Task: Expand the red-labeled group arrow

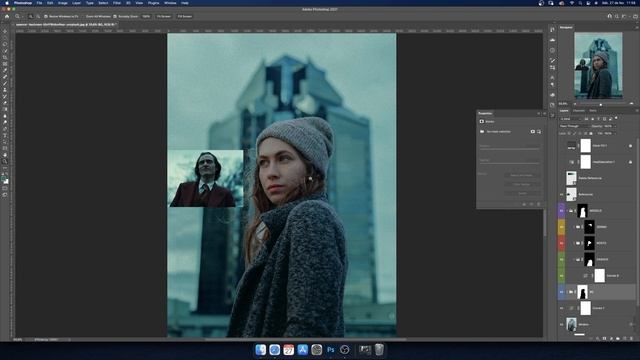Action: tap(573, 243)
